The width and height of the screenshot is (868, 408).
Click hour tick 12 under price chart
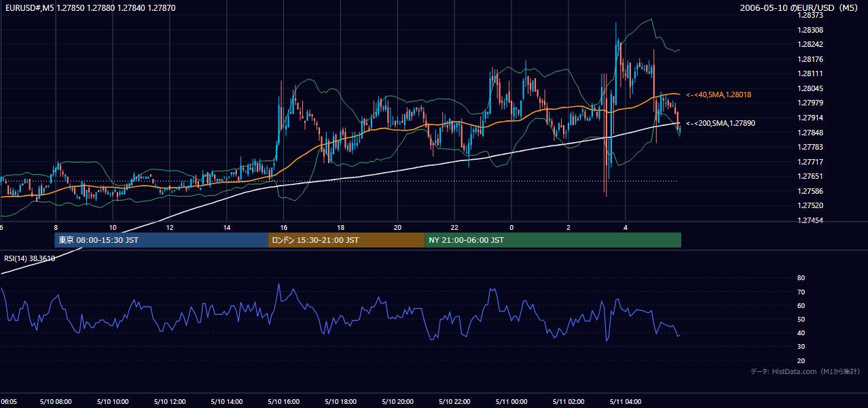(170, 227)
